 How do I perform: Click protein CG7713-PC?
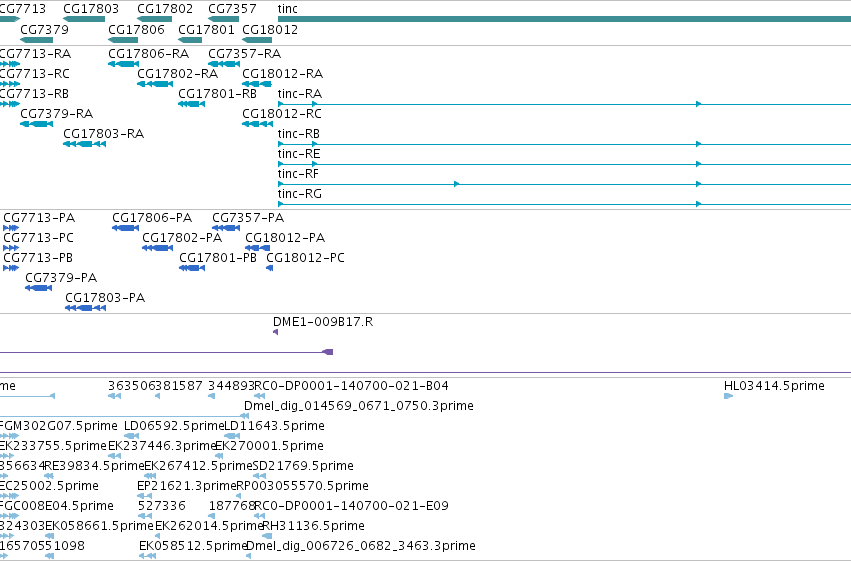(38, 238)
